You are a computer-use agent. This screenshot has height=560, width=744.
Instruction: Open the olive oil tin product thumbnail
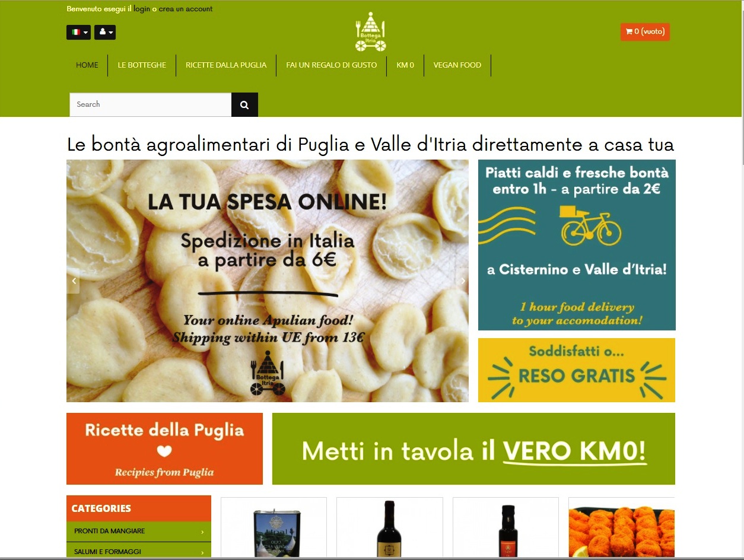[x=274, y=528]
